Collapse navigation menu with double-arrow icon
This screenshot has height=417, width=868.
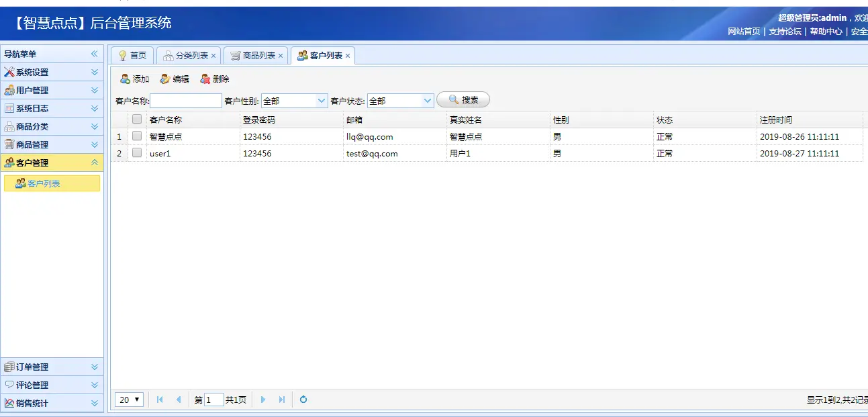(95, 54)
